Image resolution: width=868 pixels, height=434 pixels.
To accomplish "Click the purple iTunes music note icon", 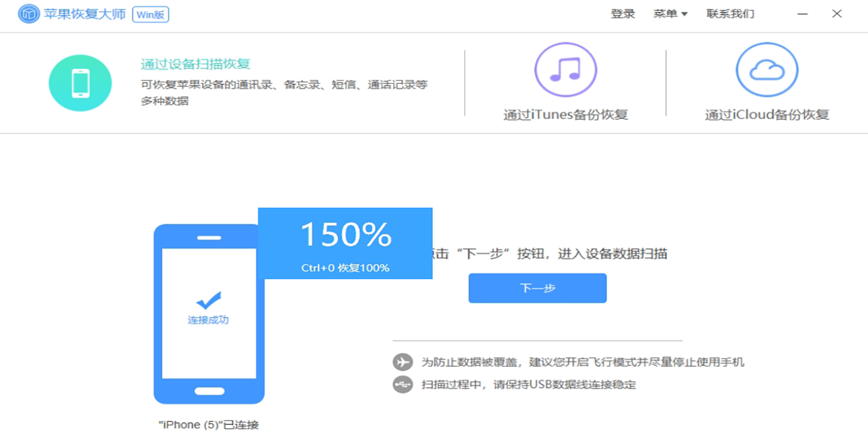I will click(x=565, y=70).
